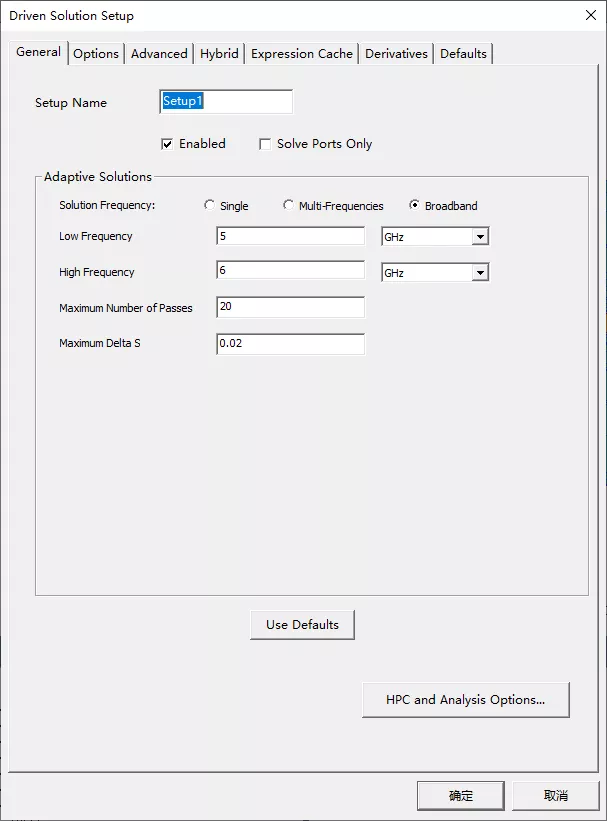
Task: Click the Maximum Delta S field
Action: [x=290, y=344]
